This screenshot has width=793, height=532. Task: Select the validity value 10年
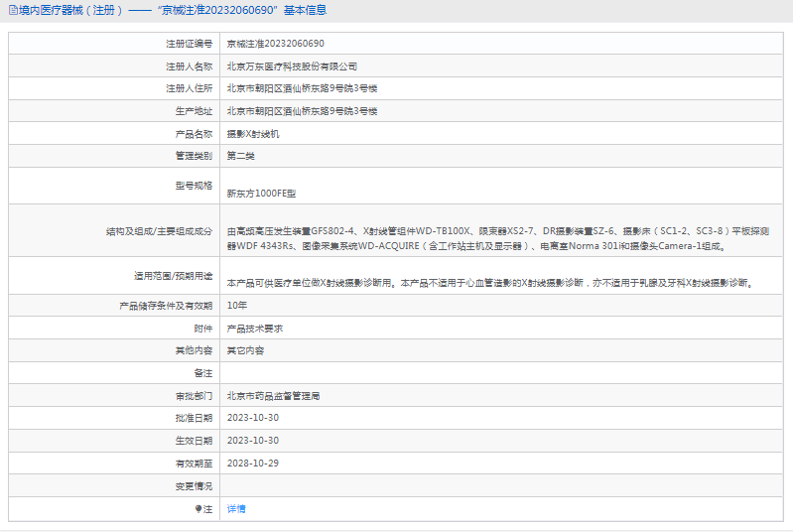[x=236, y=306]
